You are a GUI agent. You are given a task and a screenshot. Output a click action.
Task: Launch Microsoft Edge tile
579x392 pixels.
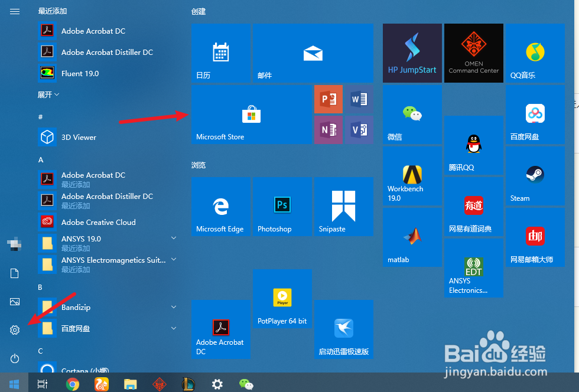click(x=220, y=206)
